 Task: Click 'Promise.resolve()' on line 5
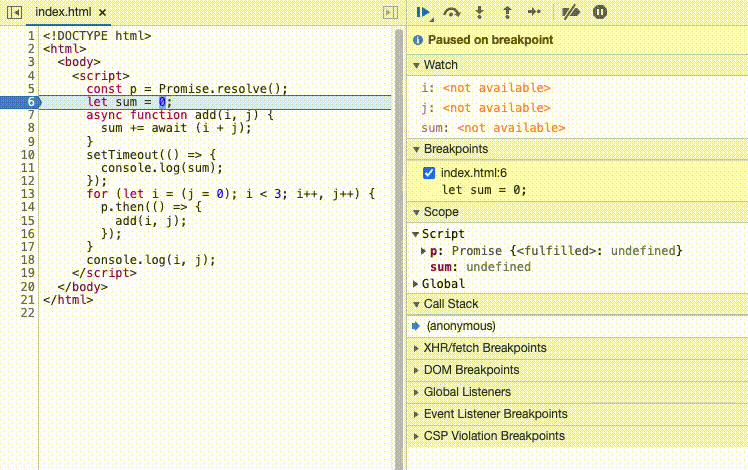pos(221,89)
